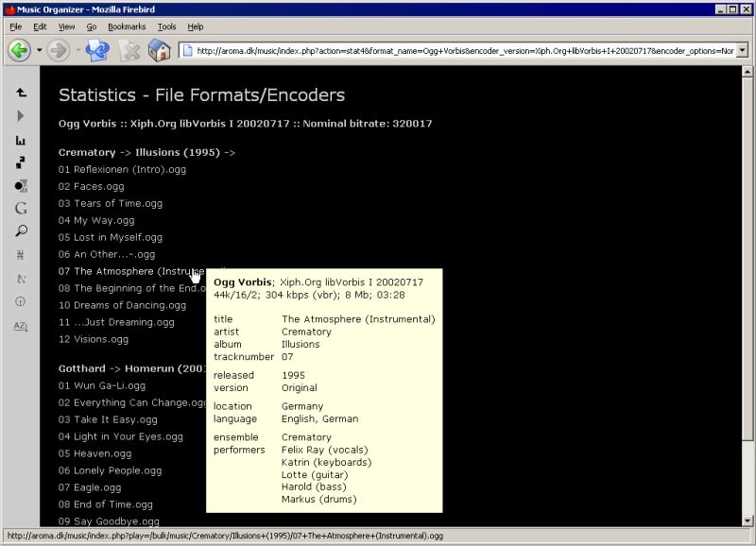756x546 pixels.
Task: Open the File menu
Action: (x=15, y=26)
